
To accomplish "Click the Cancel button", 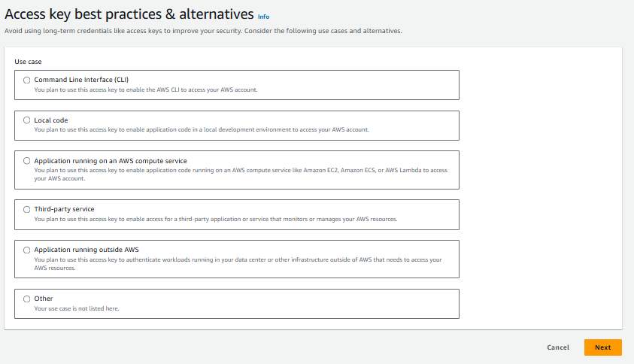I will pos(558,347).
